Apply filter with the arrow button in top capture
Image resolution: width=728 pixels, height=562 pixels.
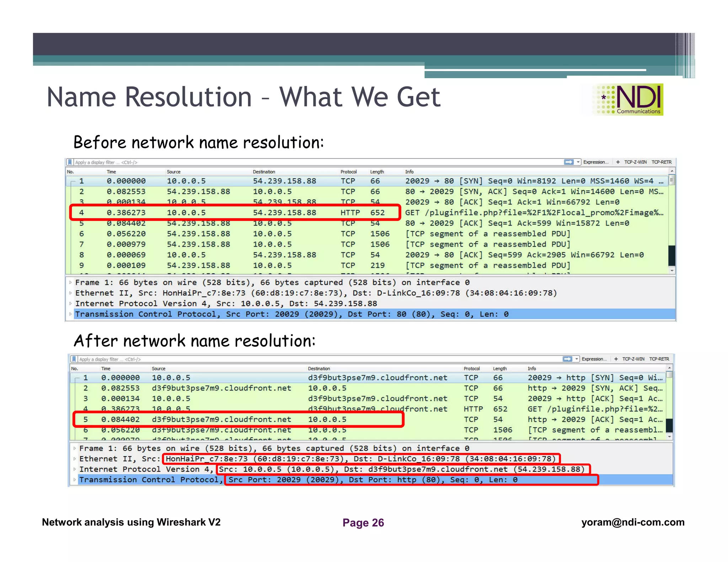(x=569, y=162)
